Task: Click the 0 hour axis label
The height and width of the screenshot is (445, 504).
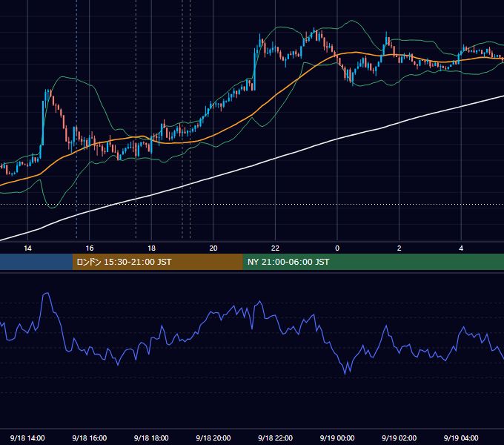Action: click(337, 248)
